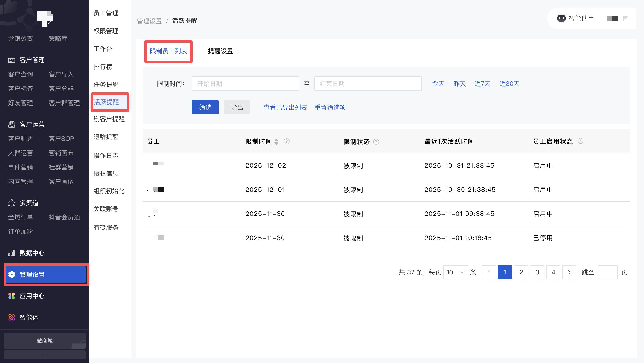Click the help icon beside 限制状态 header

376,142
